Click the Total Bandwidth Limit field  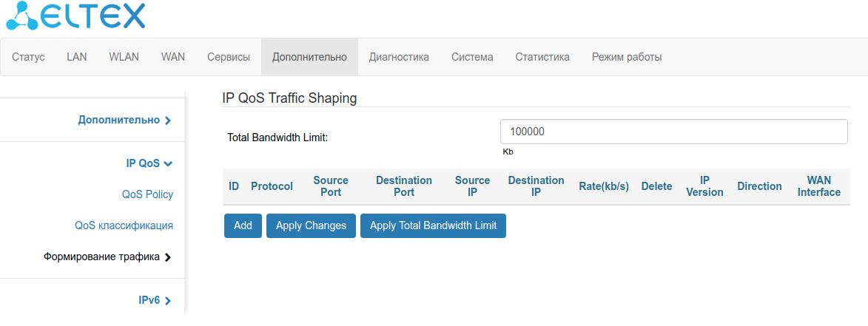click(673, 132)
